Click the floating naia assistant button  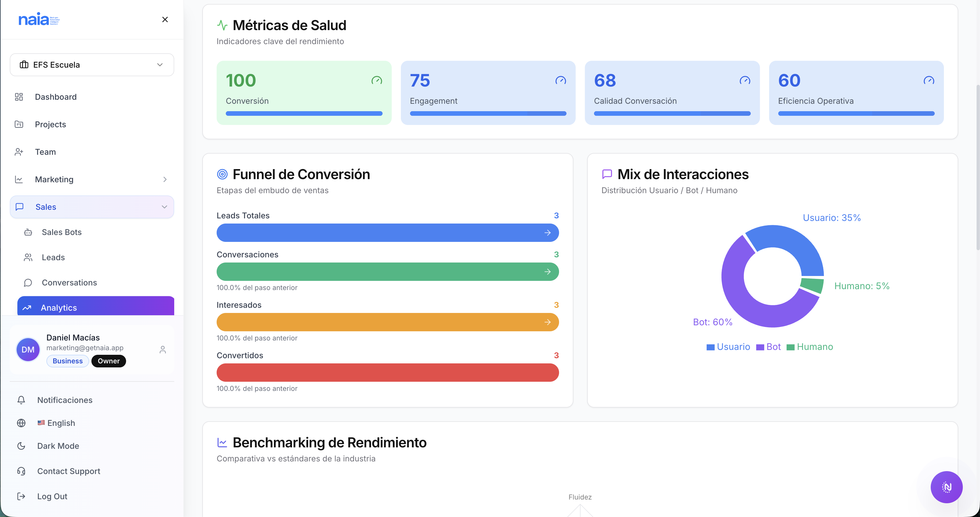point(946,487)
